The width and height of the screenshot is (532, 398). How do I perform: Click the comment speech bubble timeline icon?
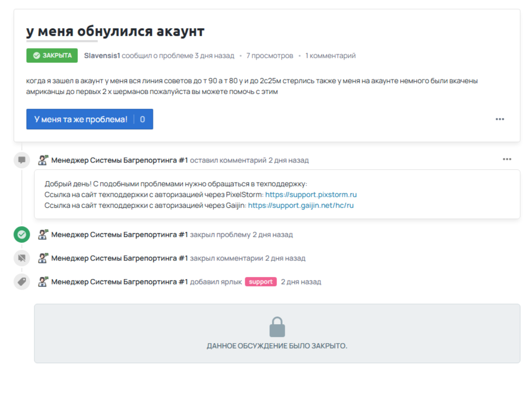22,160
